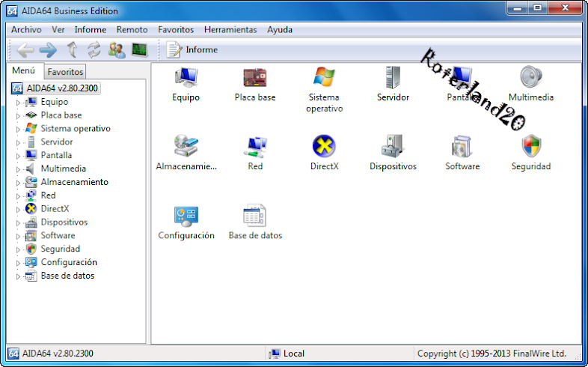The width and height of the screenshot is (588, 367).
Task: Open the Base de datos icon in main pane
Action: pyautogui.click(x=255, y=215)
